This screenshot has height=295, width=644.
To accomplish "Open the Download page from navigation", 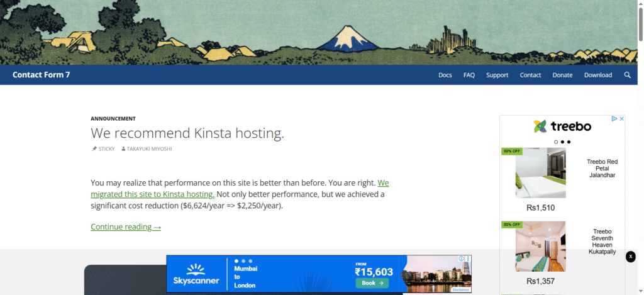I will coord(597,75).
